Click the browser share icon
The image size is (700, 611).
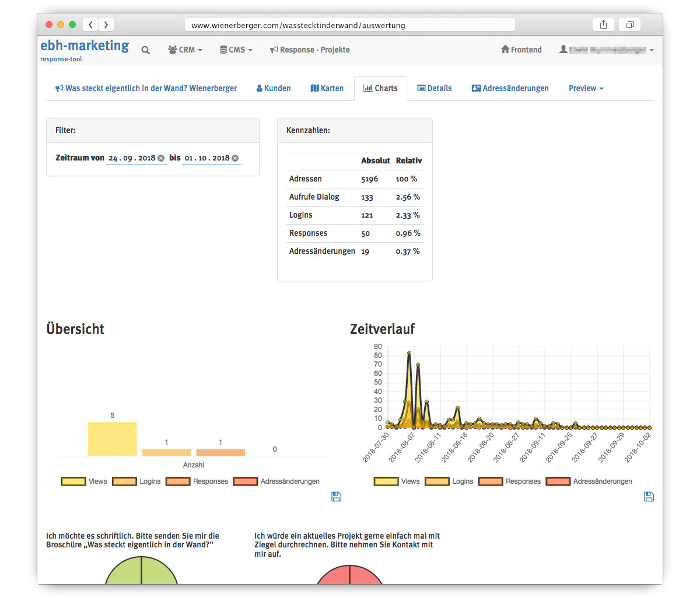[604, 25]
